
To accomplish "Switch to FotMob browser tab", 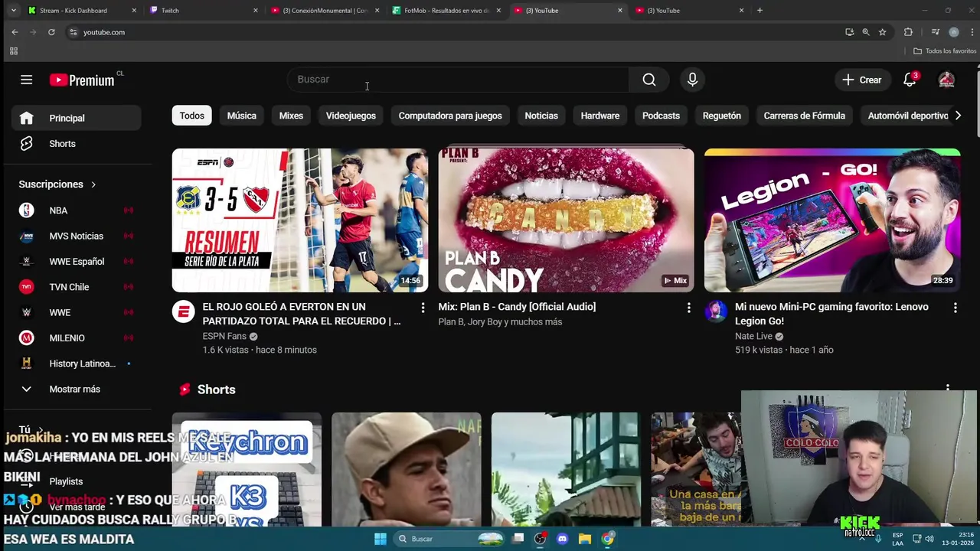I will (x=446, y=11).
